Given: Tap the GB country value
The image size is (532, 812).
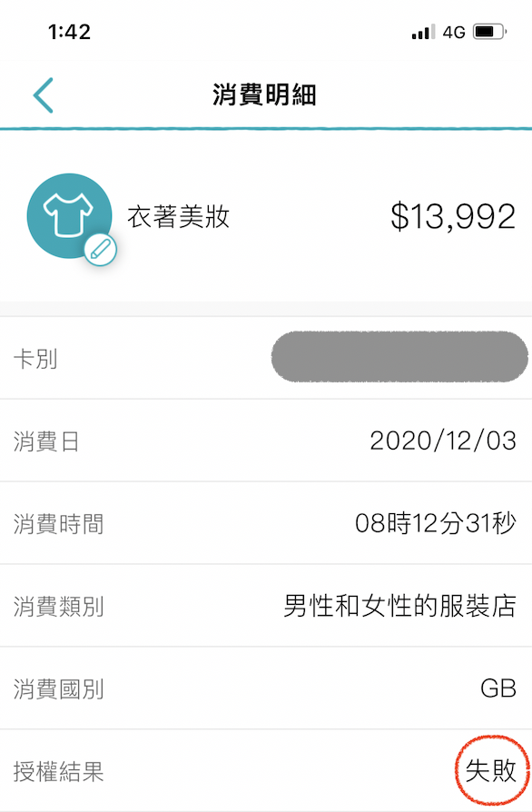Looking at the screenshot, I should tap(498, 688).
